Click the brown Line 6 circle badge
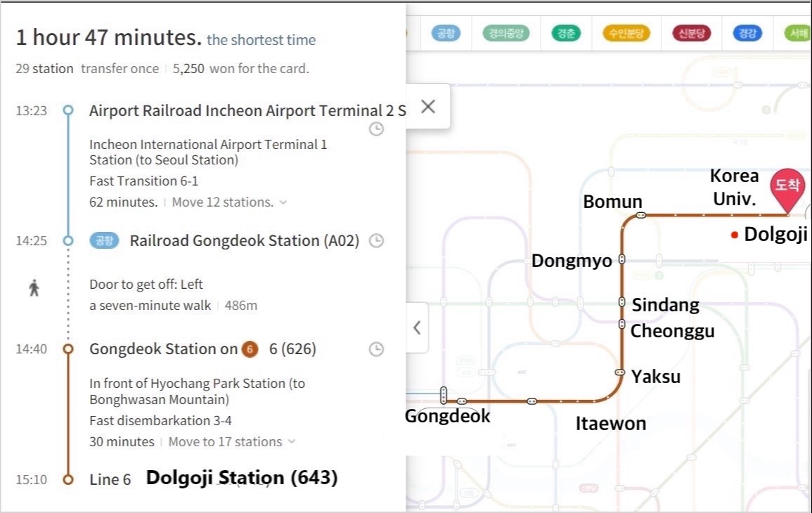Viewport: 812px width, 513px height. (249, 349)
